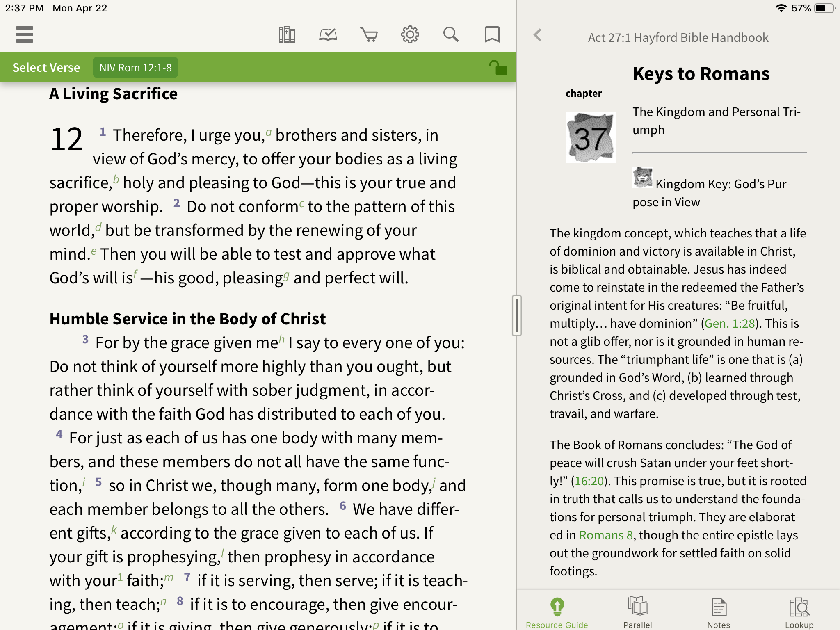Tap "Humble Service in the Body of Christ" heading

point(187,319)
